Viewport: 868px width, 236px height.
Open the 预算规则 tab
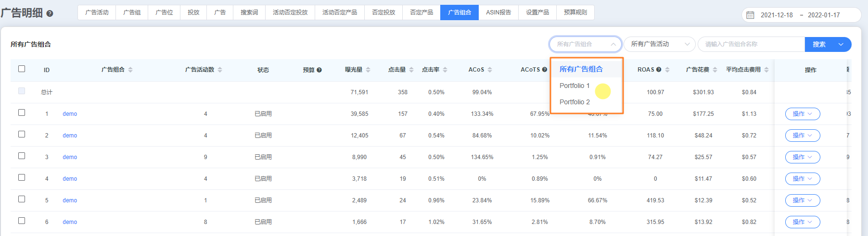(x=575, y=12)
